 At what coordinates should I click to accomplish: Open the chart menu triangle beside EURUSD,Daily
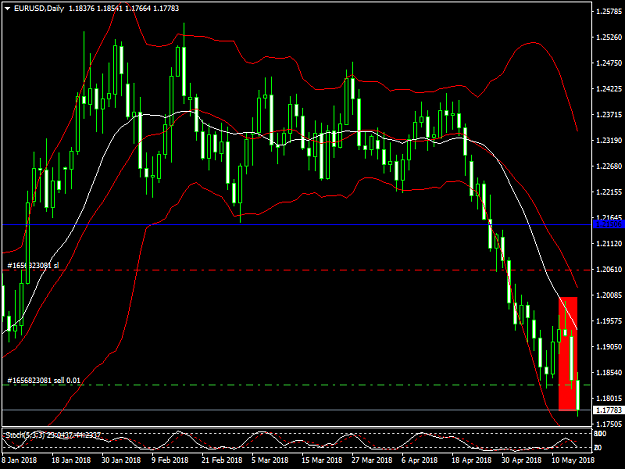pos(7,8)
